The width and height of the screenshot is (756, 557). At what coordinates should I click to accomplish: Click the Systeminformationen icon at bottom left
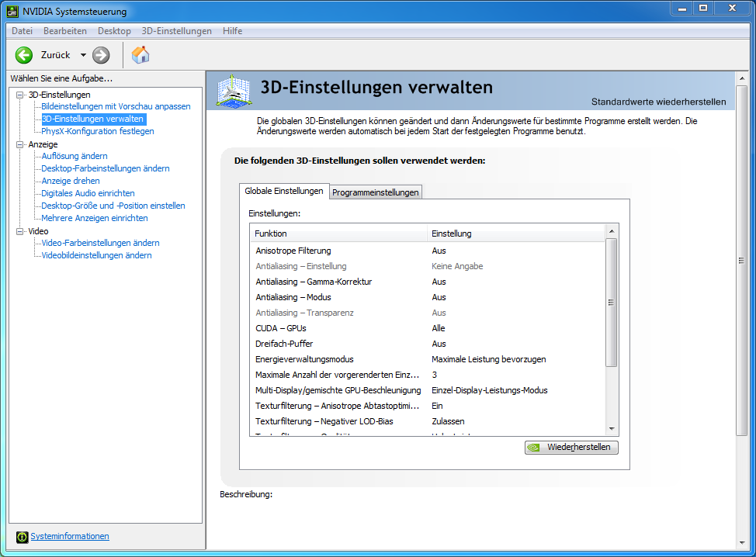click(23, 537)
